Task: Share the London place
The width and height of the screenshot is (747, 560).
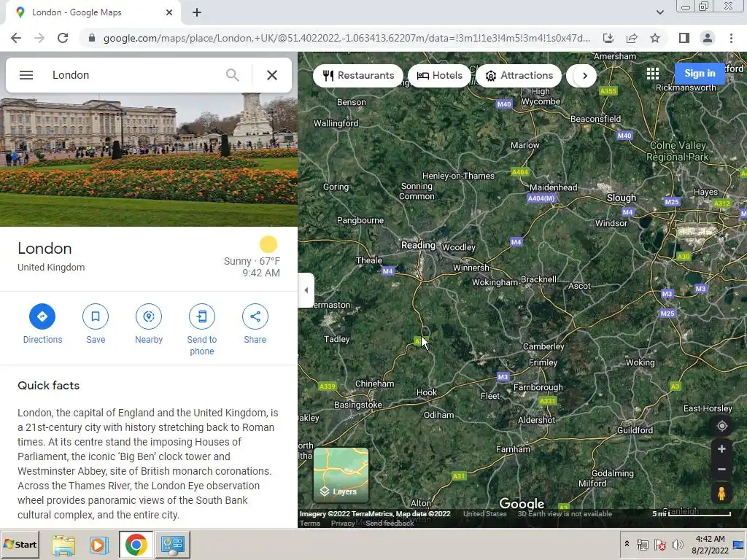Action: click(255, 324)
